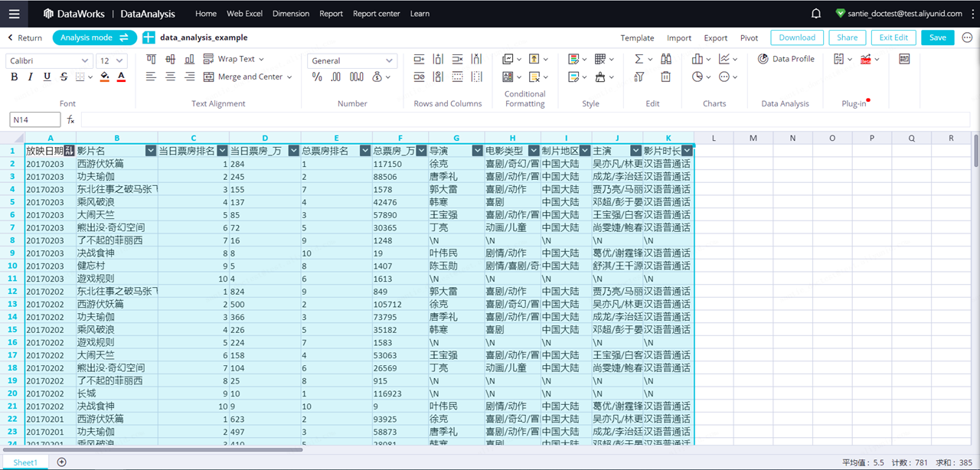Open filter dropdown for 影片名 column
The image size is (980, 470).
click(x=150, y=151)
